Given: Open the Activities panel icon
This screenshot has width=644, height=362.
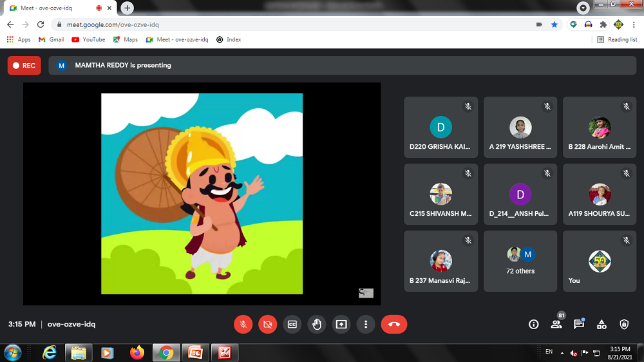Looking at the screenshot, I should pos(601,325).
